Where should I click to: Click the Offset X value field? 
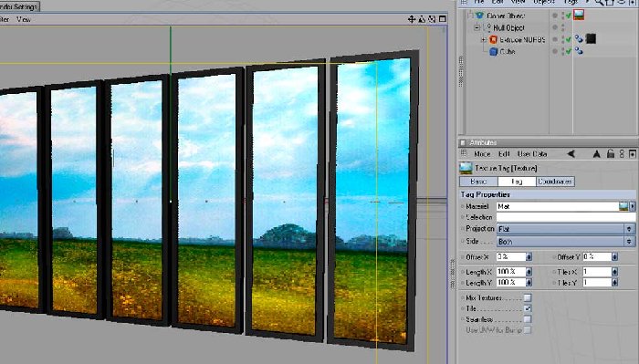[x=511, y=257]
